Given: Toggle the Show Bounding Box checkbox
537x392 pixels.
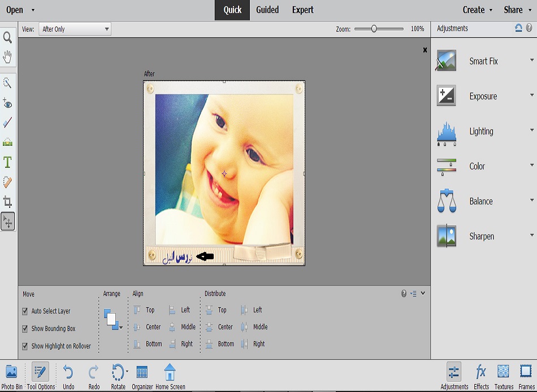Looking at the screenshot, I should coord(25,329).
